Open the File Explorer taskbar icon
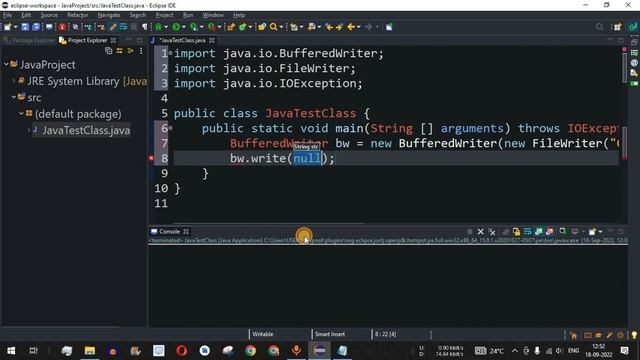640x360 pixels. (x=90, y=351)
